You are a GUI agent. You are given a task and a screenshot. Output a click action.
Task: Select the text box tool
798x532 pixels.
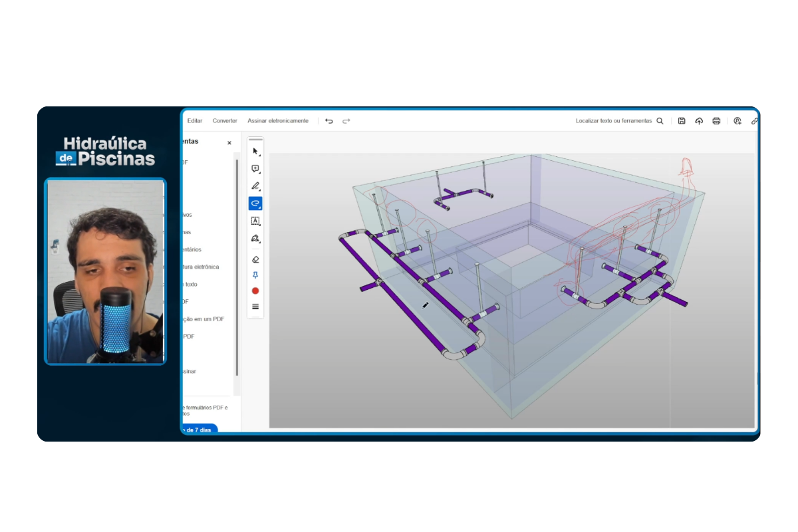(255, 221)
